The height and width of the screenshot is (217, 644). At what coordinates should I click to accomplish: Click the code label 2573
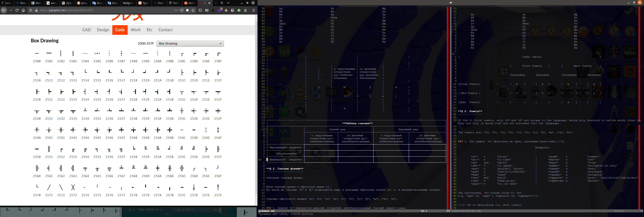point(73,195)
